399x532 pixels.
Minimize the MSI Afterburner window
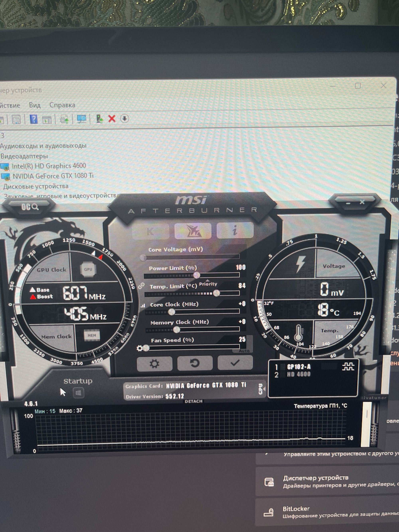coord(348,203)
